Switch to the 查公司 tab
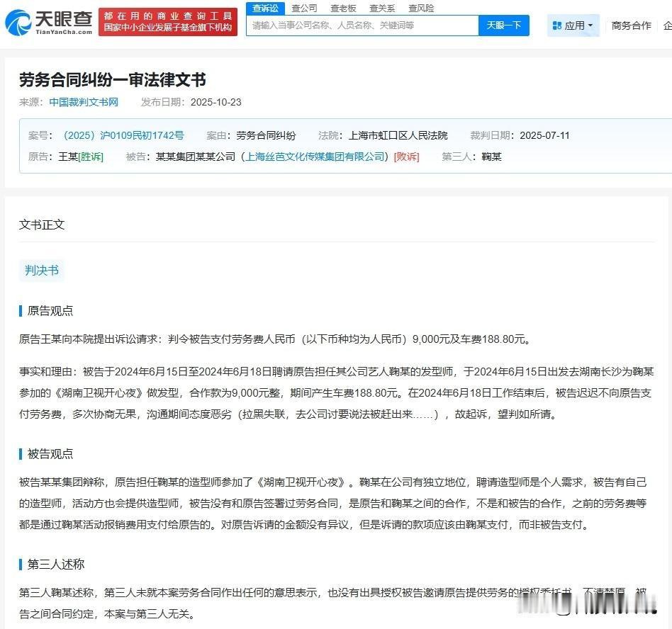This screenshot has width=672, height=629. pos(304,8)
